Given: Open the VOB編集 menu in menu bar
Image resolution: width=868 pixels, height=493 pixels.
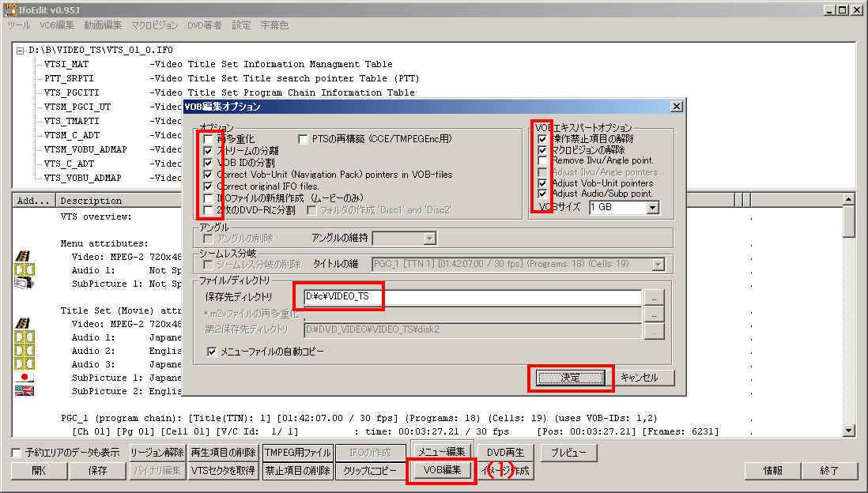Looking at the screenshot, I should click(57, 25).
